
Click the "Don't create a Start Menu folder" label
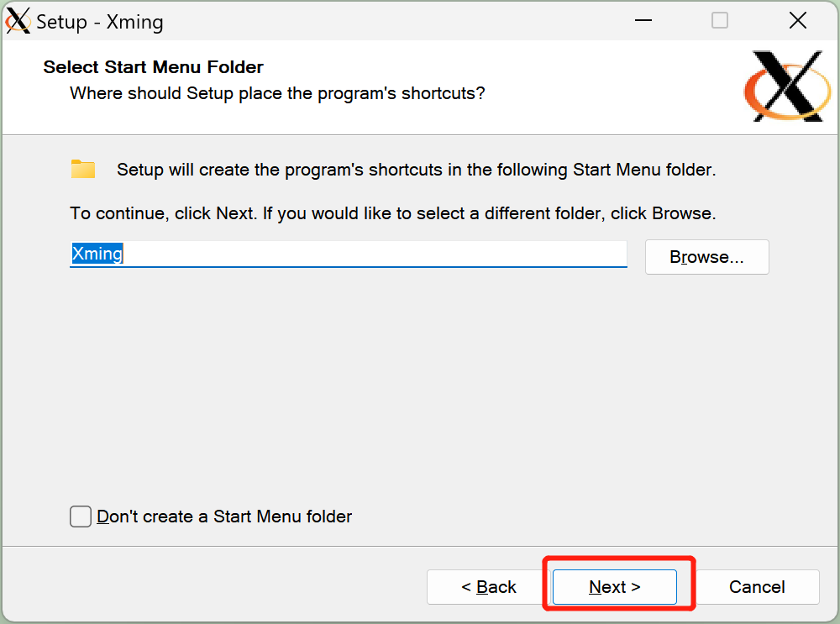point(224,517)
